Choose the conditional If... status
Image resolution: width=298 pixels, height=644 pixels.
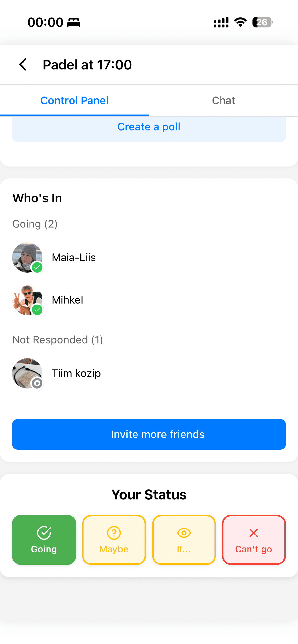pyautogui.click(x=184, y=540)
